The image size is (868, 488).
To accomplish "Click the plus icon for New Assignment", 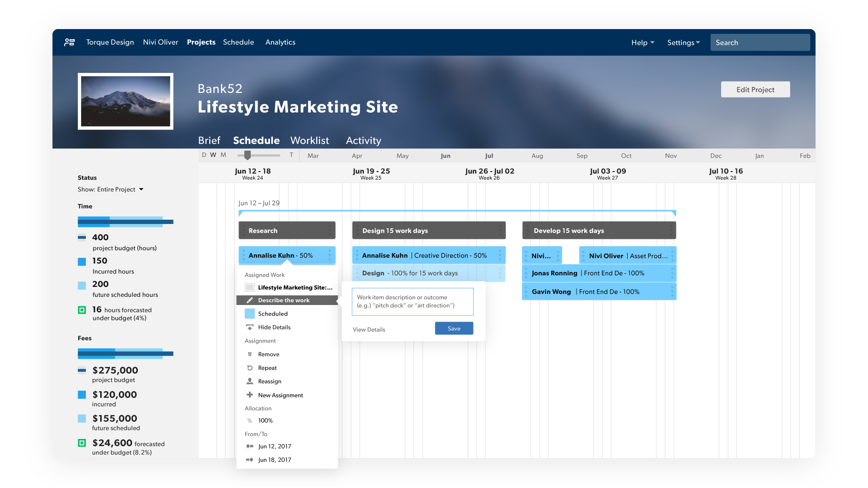I will click(x=249, y=395).
